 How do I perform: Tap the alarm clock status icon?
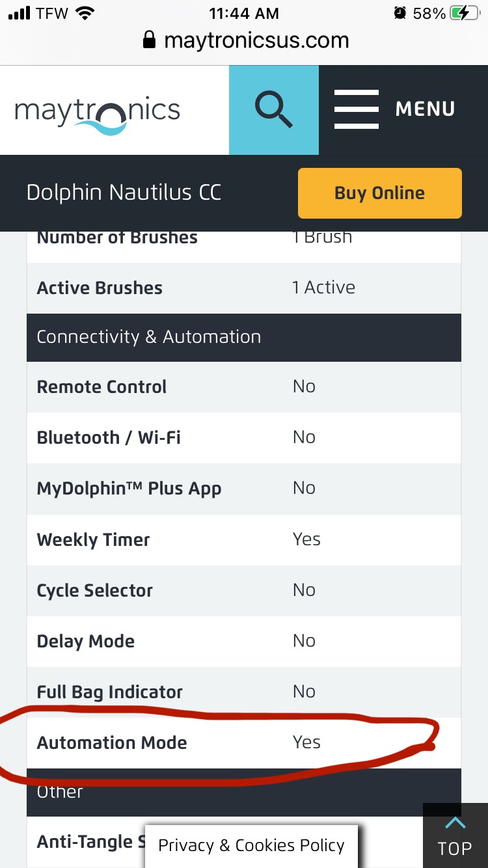[400, 13]
